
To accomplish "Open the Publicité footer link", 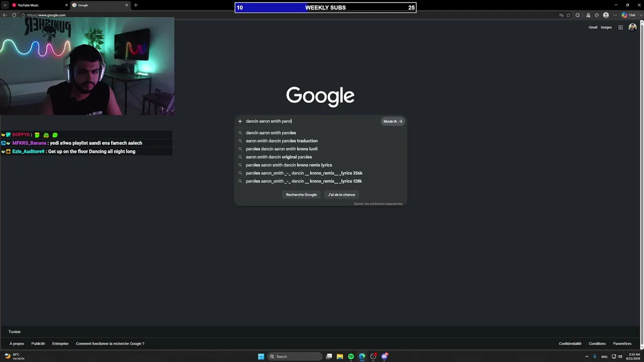I will pyautogui.click(x=38, y=344).
